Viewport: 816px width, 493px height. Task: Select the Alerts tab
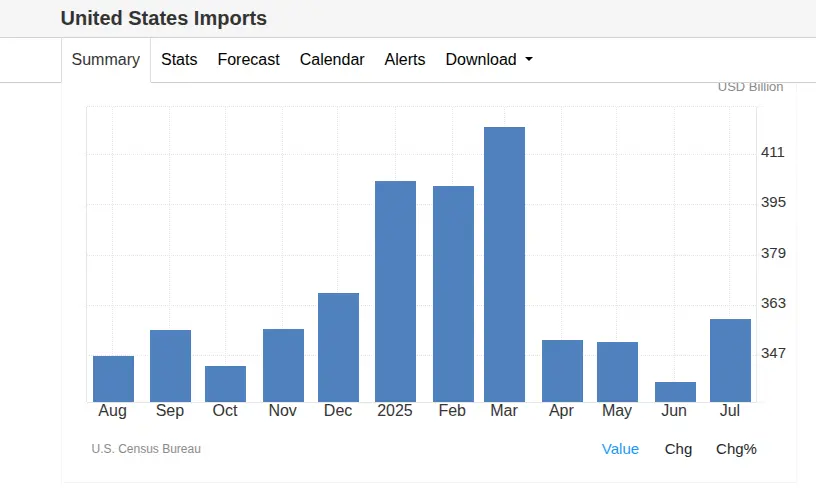pyautogui.click(x=405, y=60)
